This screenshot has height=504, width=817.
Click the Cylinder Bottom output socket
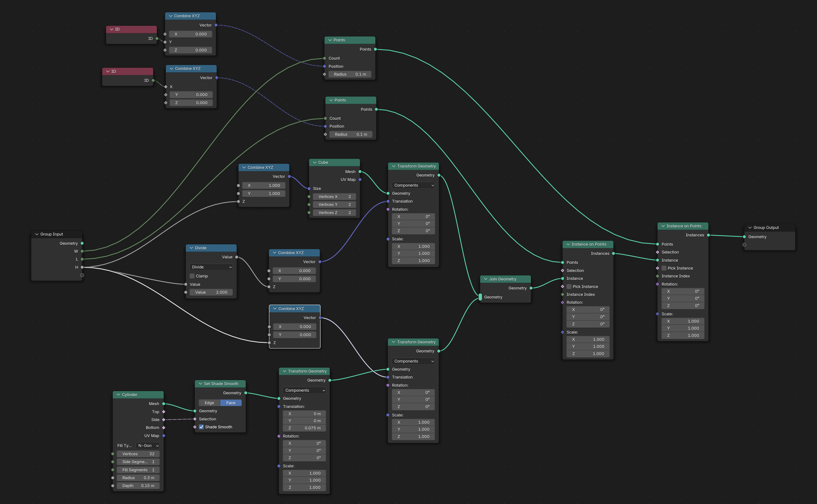coord(164,428)
